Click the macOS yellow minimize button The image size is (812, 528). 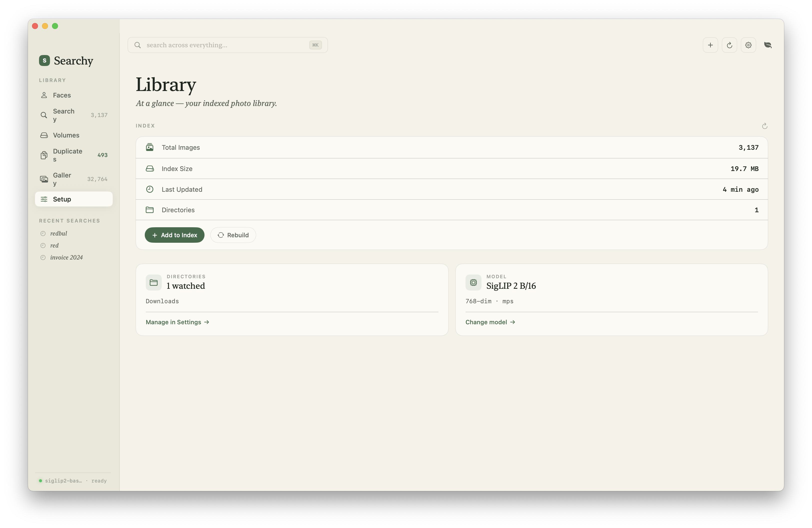pos(45,26)
